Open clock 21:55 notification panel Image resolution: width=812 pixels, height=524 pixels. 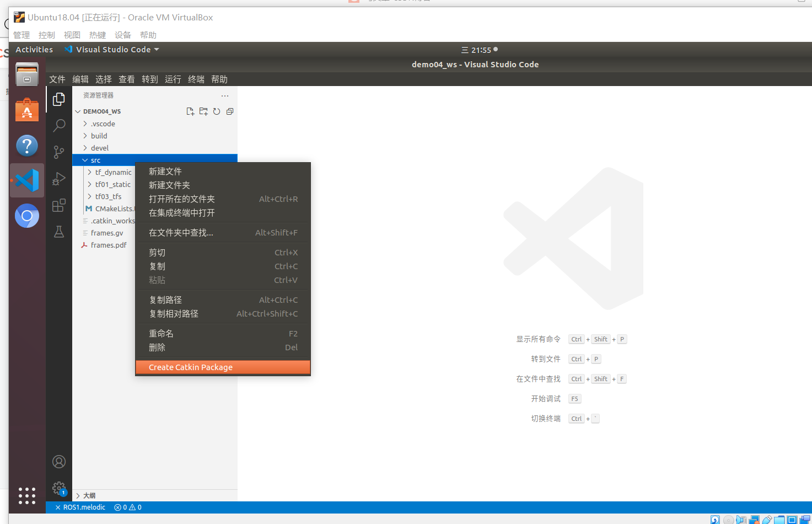pyautogui.click(x=480, y=50)
